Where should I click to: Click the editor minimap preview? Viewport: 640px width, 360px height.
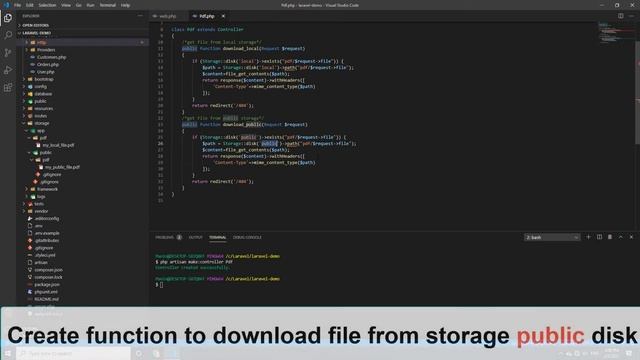point(616,33)
